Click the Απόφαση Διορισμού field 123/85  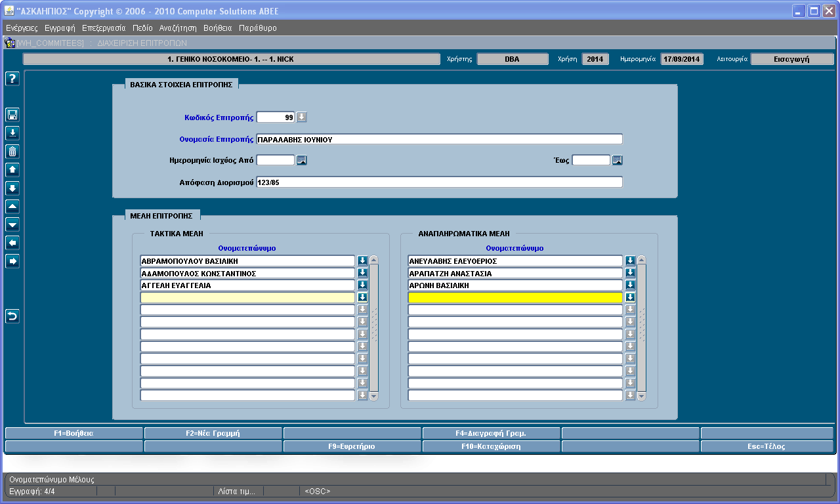point(439,182)
